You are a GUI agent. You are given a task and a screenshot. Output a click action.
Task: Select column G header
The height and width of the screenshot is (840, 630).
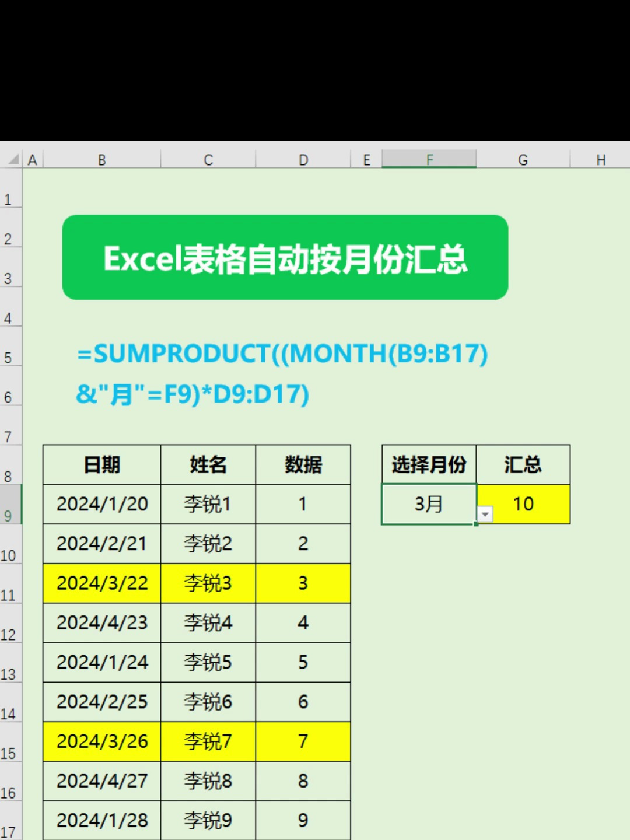523,159
